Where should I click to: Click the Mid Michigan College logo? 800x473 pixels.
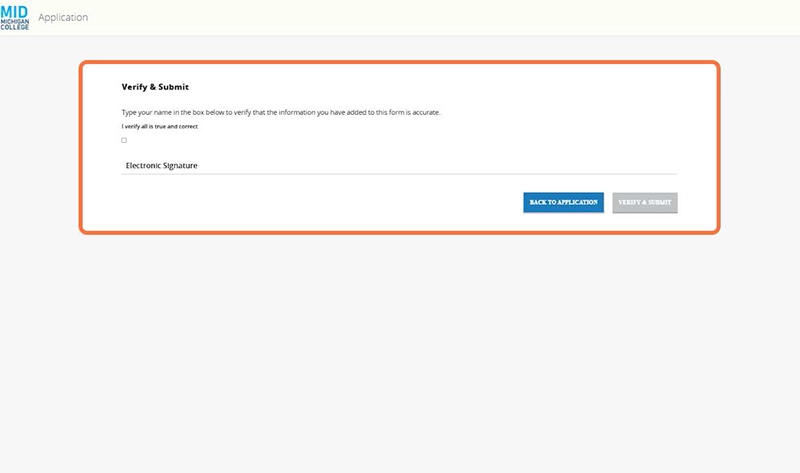click(15, 16)
